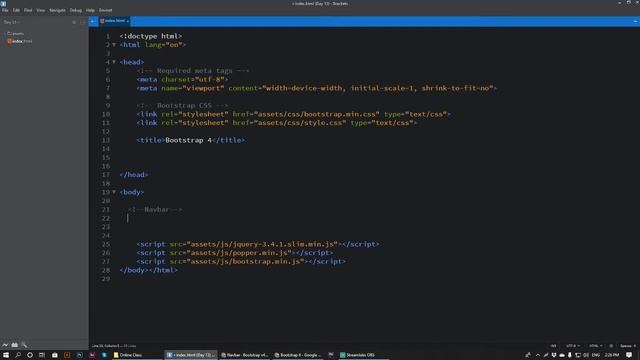Toggle INS insert mode in status bar
Screen dimensions: 640x360
[553, 346]
